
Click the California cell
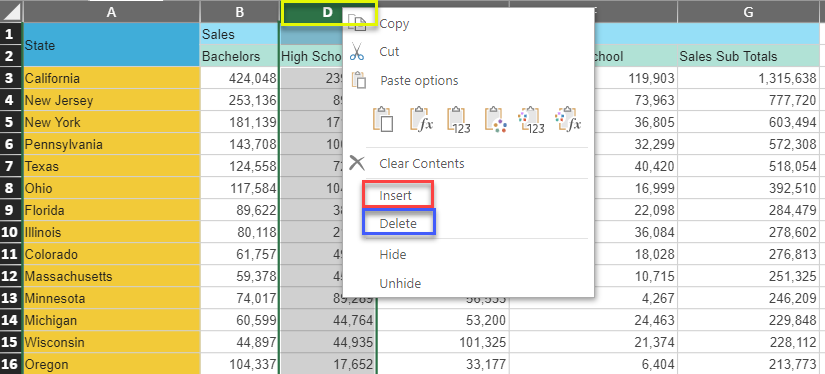[x=112, y=78]
